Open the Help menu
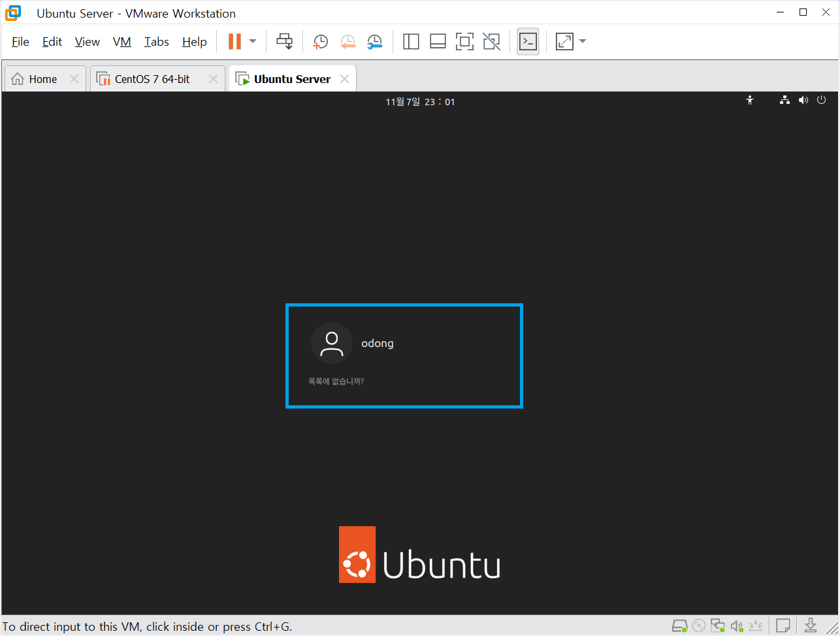840x636 pixels. point(195,42)
